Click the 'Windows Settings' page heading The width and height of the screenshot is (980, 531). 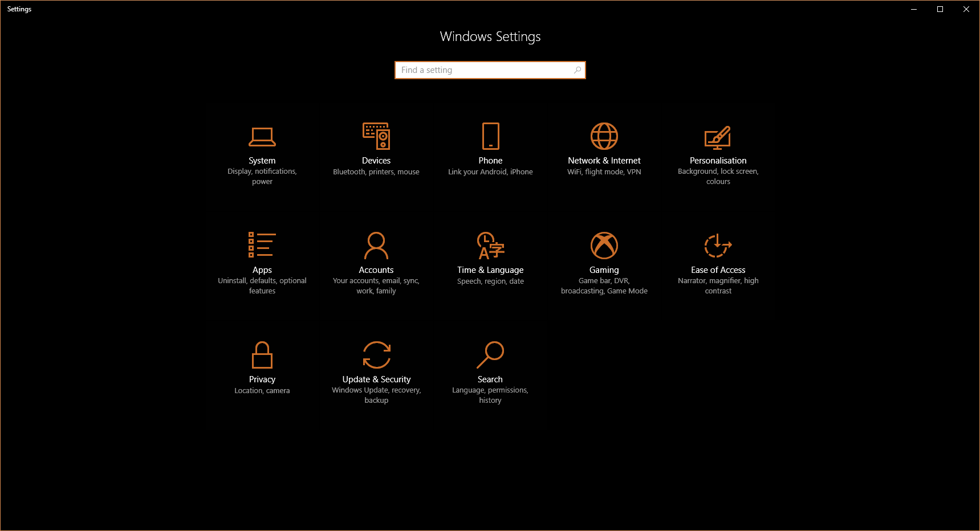coord(490,36)
